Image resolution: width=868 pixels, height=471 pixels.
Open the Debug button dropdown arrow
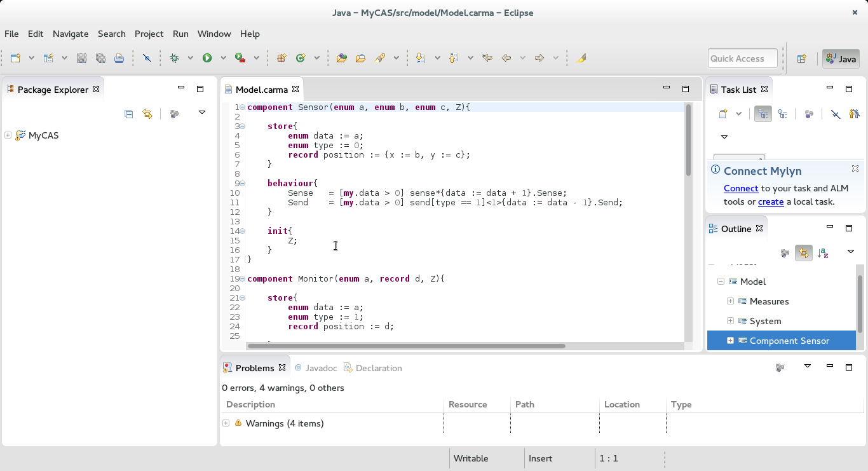190,58
